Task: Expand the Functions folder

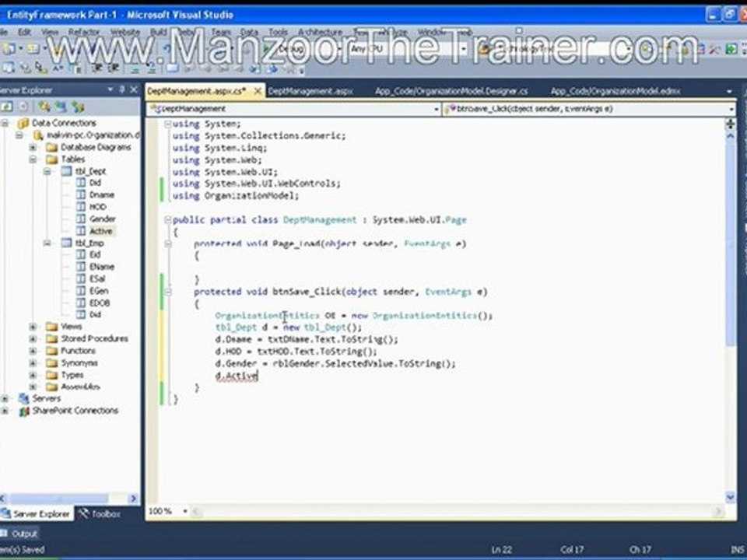Action: [33, 351]
